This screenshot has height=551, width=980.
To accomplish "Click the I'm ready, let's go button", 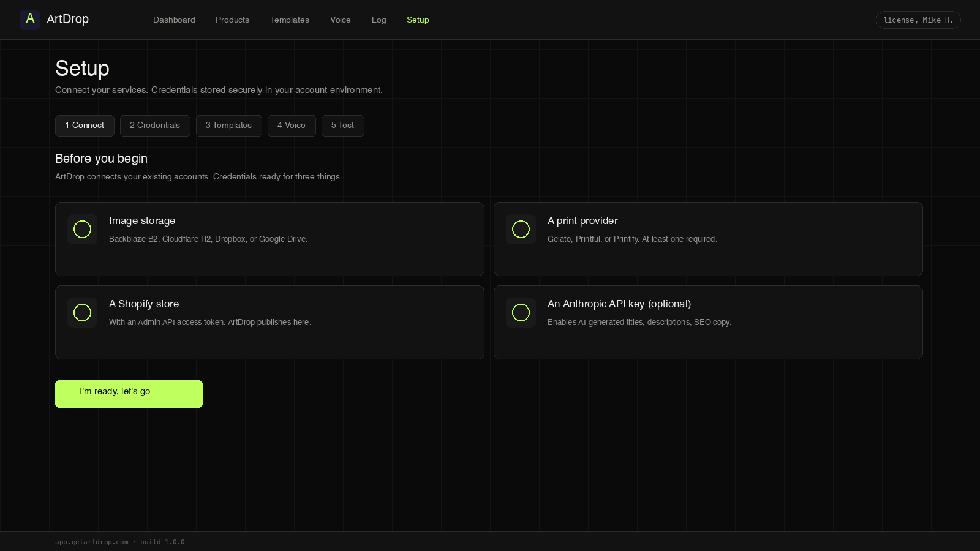I will click(x=129, y=394).
